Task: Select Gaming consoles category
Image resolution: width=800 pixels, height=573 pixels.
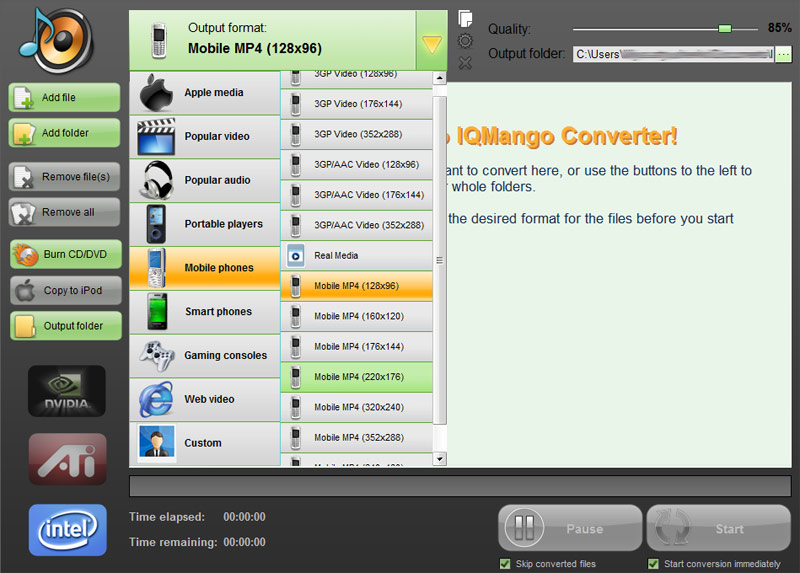Action: [x=205, y=356]
